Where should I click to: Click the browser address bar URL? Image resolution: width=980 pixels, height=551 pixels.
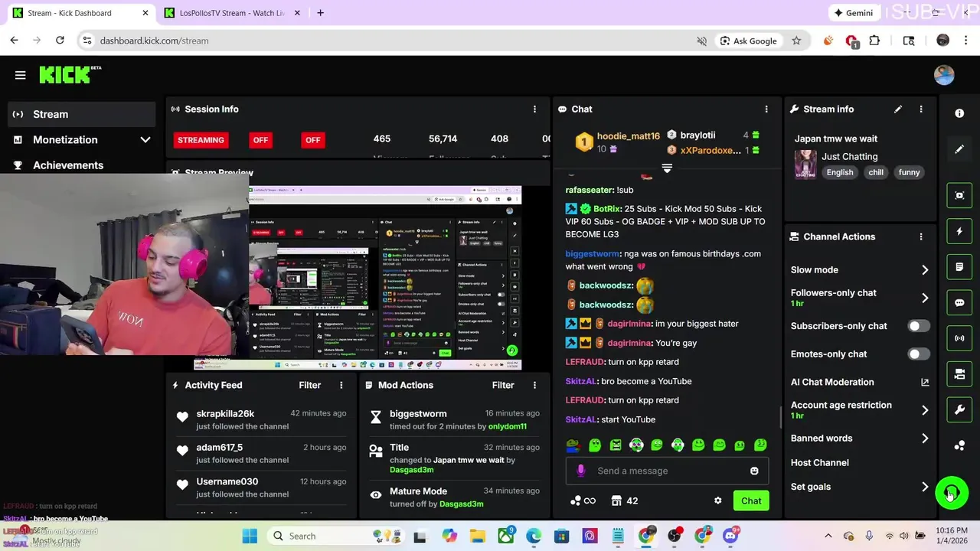click(x=154, y=41)
